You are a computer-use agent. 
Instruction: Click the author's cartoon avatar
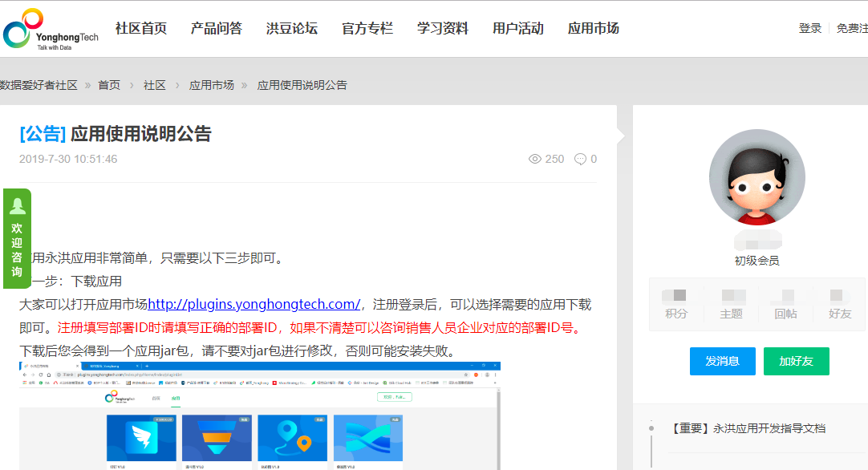coord(756,177)
